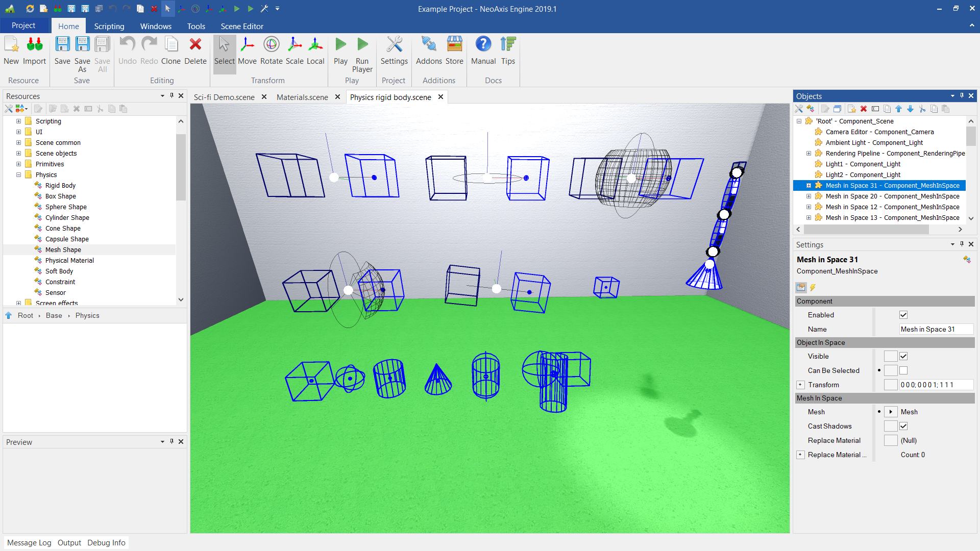Toggle the Enabled checkbox
This screenshot has height=551, width=980.
click(903, 315)
